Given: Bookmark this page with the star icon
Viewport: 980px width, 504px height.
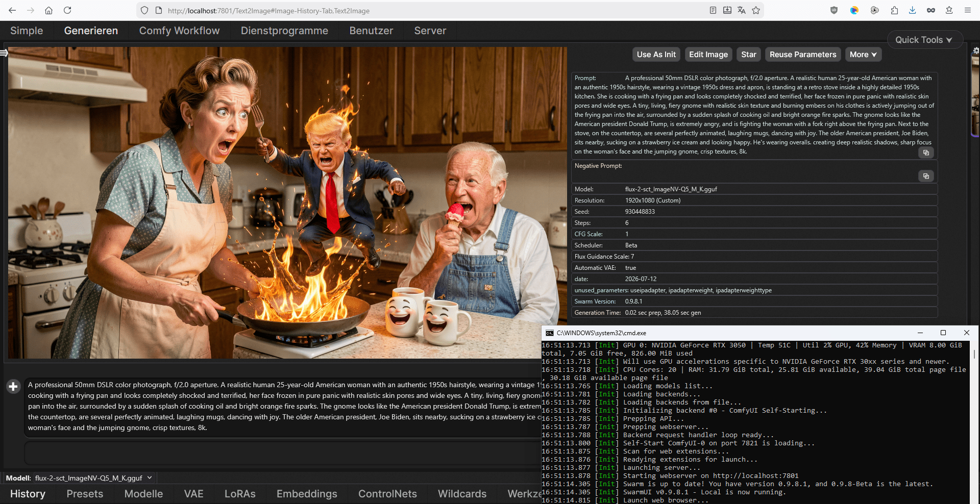Looking at the screenshot, I should [x=756, y=10].
